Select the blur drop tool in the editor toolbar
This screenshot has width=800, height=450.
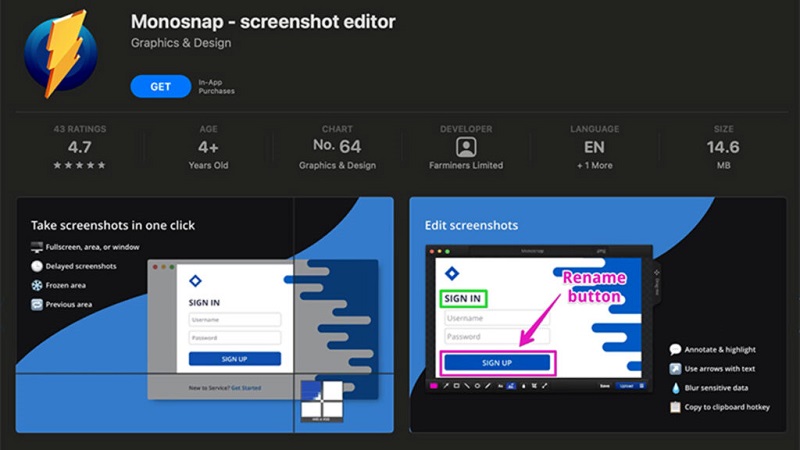523,386
